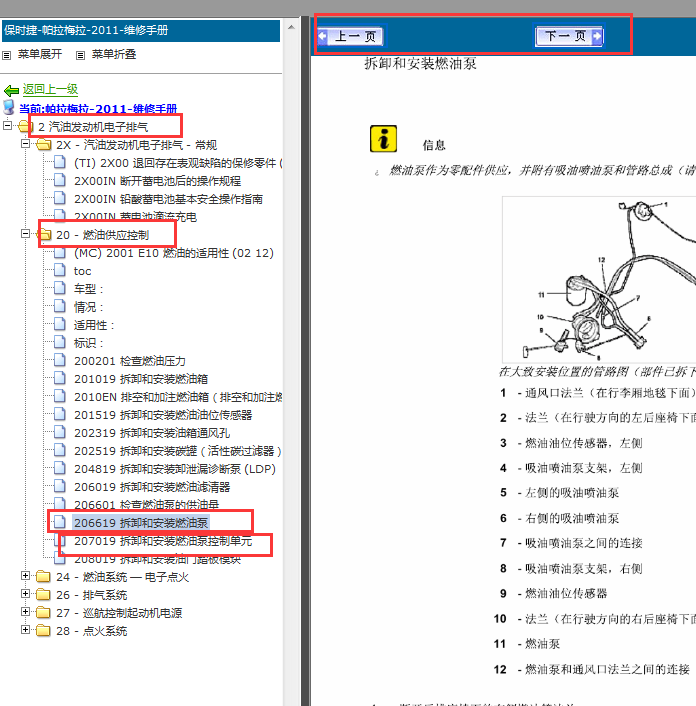Open 207019 拆卸和安装燃油泵控制单元
This screenshot has height=706, width=696.
pyautogui.click(x=163, y=541)
